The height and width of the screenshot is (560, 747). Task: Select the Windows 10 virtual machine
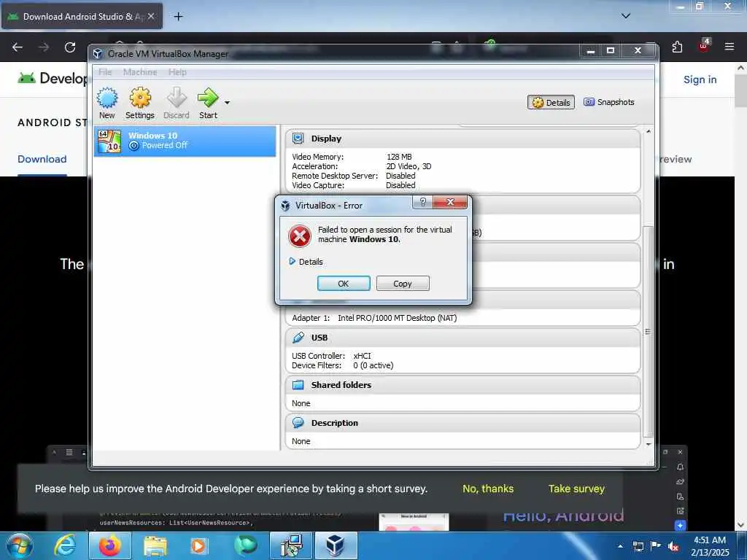185,141
